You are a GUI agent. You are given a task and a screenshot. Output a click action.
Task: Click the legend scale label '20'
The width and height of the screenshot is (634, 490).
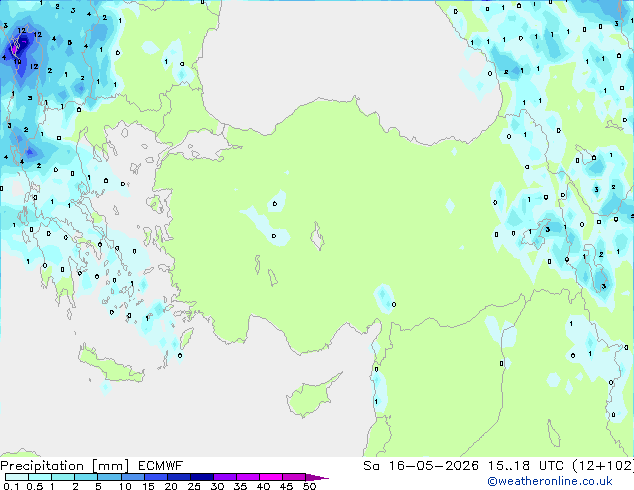[x=171, y=486]
